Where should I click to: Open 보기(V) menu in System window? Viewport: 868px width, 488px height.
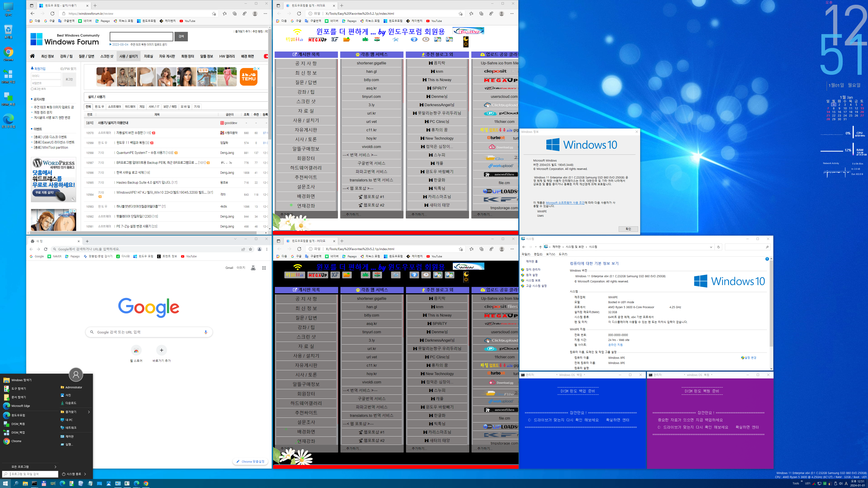[551, 254]
